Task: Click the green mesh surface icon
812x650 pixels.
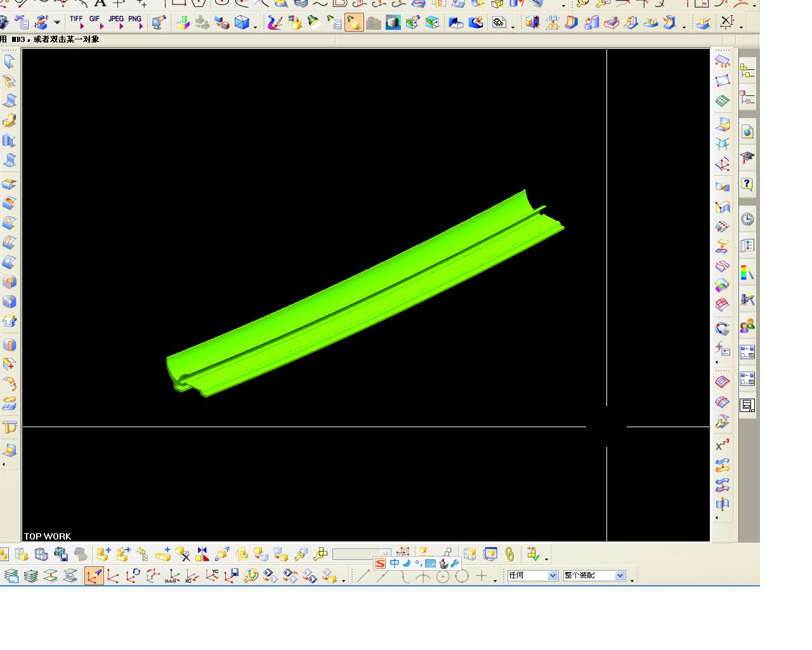Action: pyautogui.click(x=723, y=100)
